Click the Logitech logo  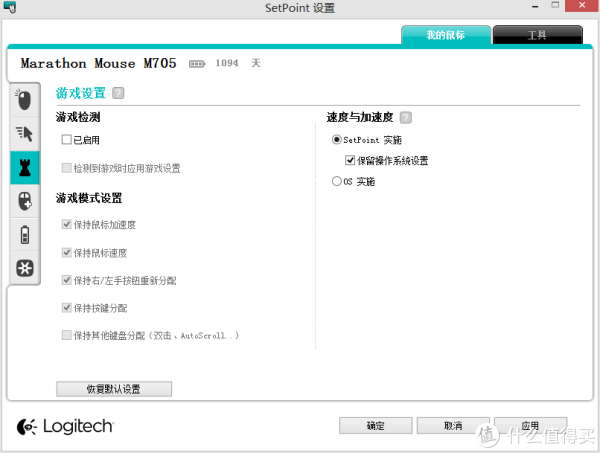65,427
